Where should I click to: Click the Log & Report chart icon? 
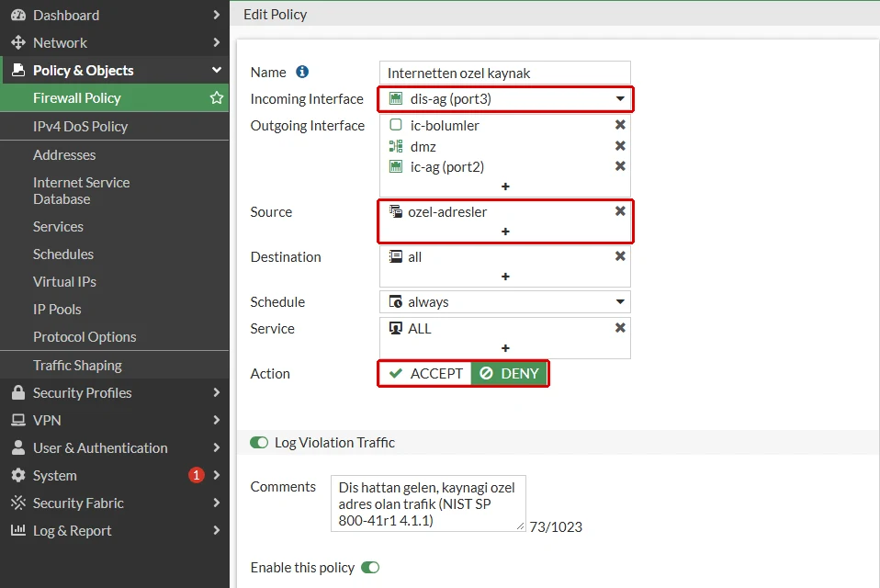[x=18, y=530]
